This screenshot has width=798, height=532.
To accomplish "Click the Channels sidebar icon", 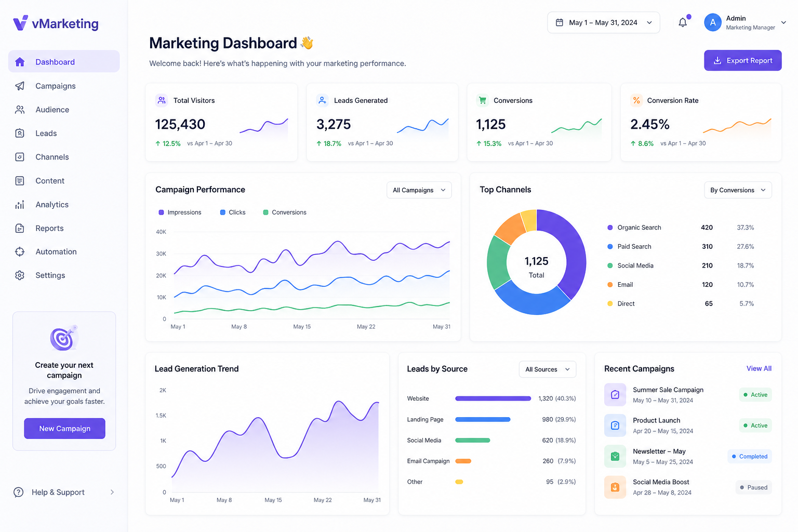I will [x=20, y=157].
